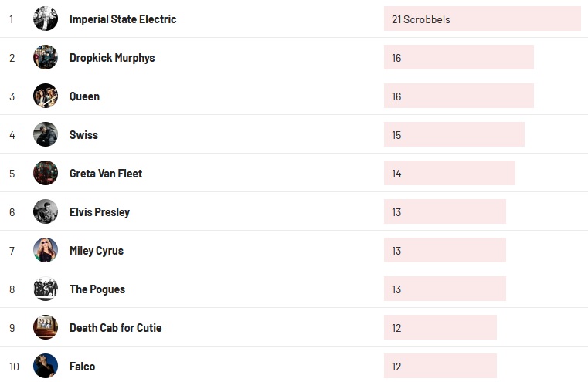Viewport: 588px width, 382px height.
Task: Open the Queen artist name link
Action: pyautogui.click(x=84, y=96)
